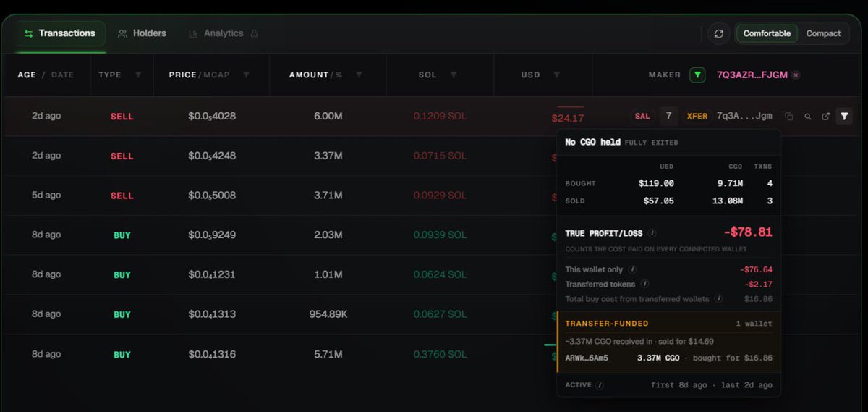Click the 7Q3AZR...FJGM maker address
The image size is (868, 412).
752,75
